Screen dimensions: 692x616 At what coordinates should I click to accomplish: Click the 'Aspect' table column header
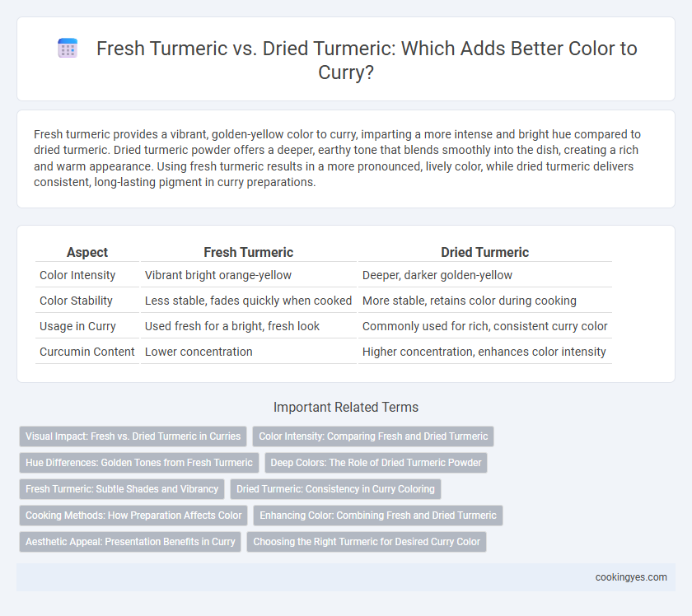[87, 252]
